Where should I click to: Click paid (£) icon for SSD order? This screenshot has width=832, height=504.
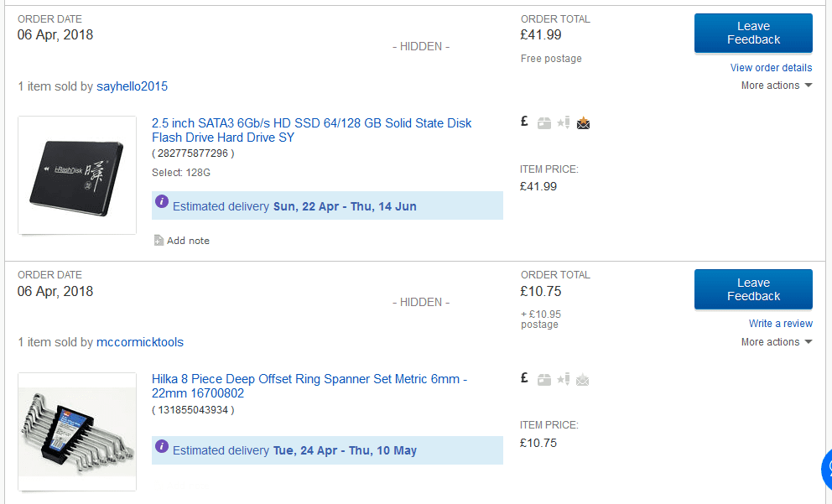point(524,122)
